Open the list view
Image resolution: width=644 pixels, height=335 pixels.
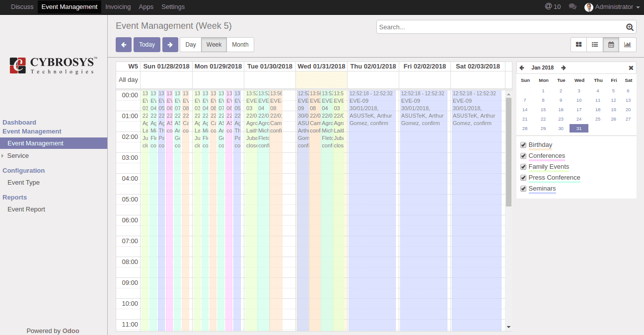coord(594,44)
